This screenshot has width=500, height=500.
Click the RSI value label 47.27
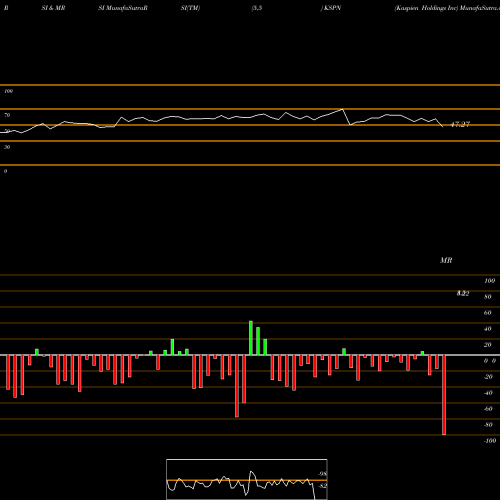click(x=460, y=125)
